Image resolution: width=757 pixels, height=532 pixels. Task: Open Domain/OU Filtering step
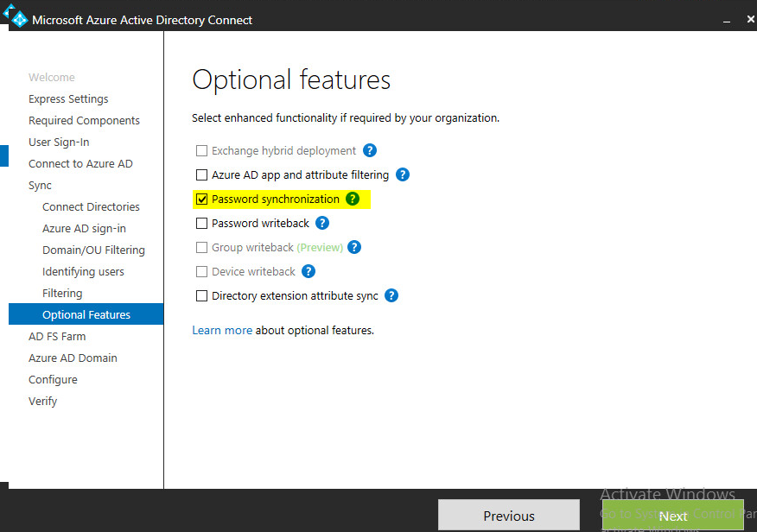pos(93,250)
